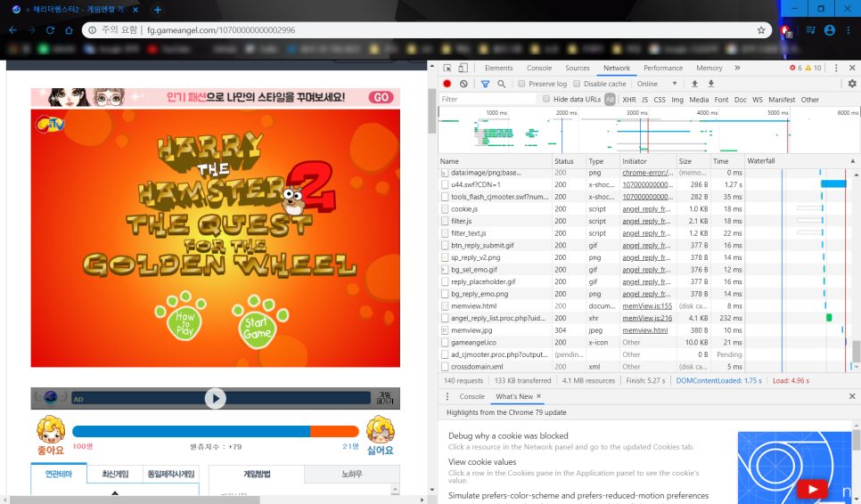Click the network overview timeline

[649, 131]
